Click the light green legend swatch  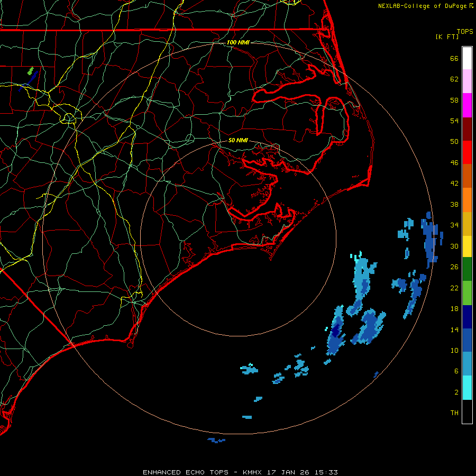[467, 293]
